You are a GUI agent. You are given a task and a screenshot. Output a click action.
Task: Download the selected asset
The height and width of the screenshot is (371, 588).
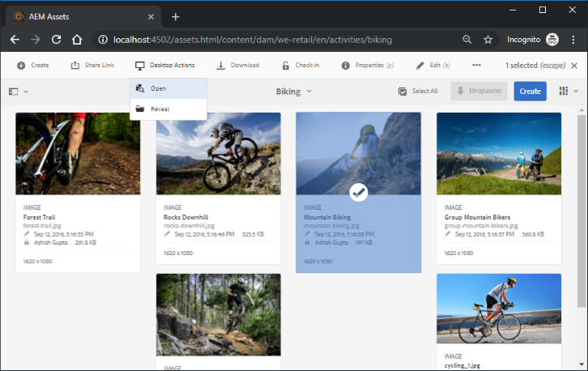pyautogui.click(x=238, y=66)
